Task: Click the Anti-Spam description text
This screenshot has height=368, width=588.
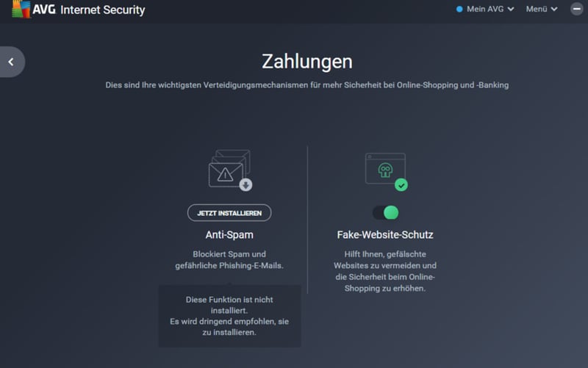Action: pos(229,260)
